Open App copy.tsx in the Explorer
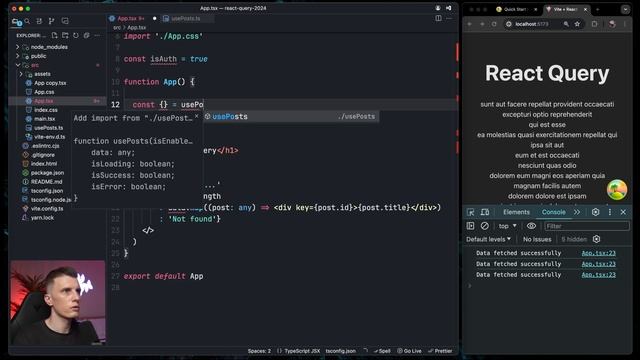The width and height of the screenshot is (640, 360). 50,83
